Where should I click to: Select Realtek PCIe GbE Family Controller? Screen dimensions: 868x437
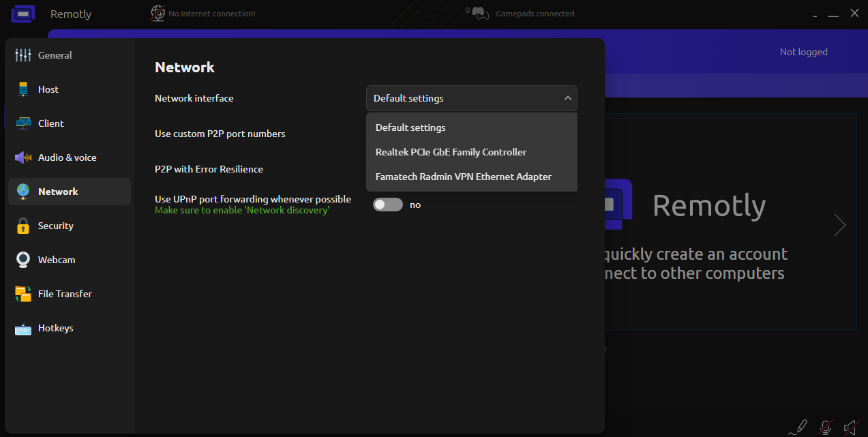pos(451,152)
